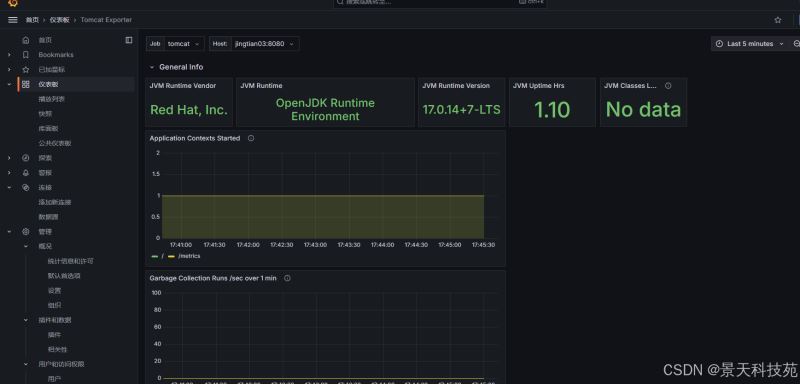Click the Alerting bell icon in the sidebar

[26, 173]
